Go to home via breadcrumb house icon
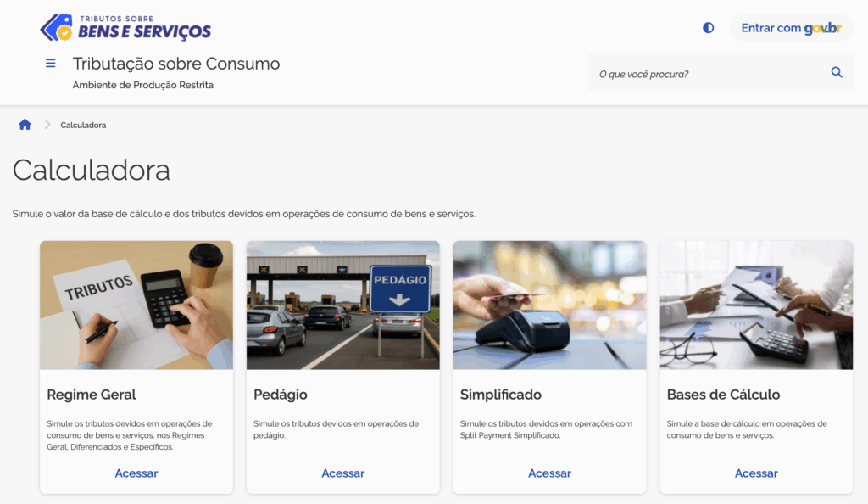 [x=25, y=125]
